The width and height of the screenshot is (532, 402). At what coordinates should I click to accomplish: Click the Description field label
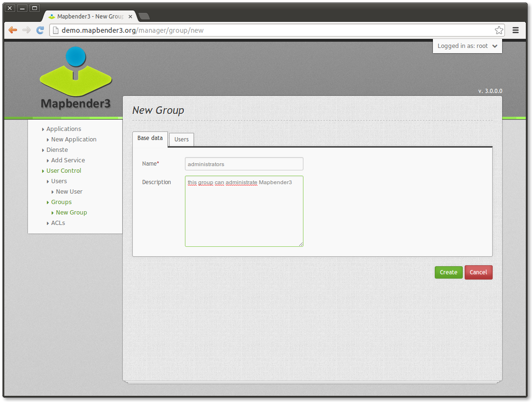tap(156, 182)
